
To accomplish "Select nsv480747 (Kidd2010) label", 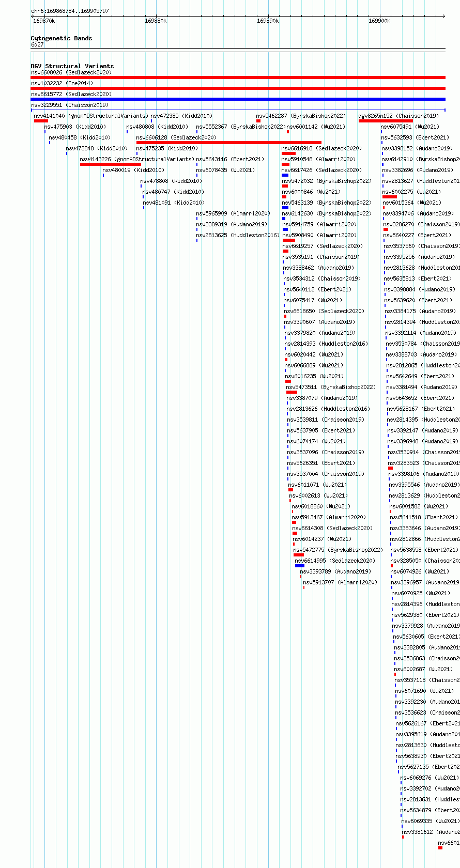I will [x=174, y=192].
